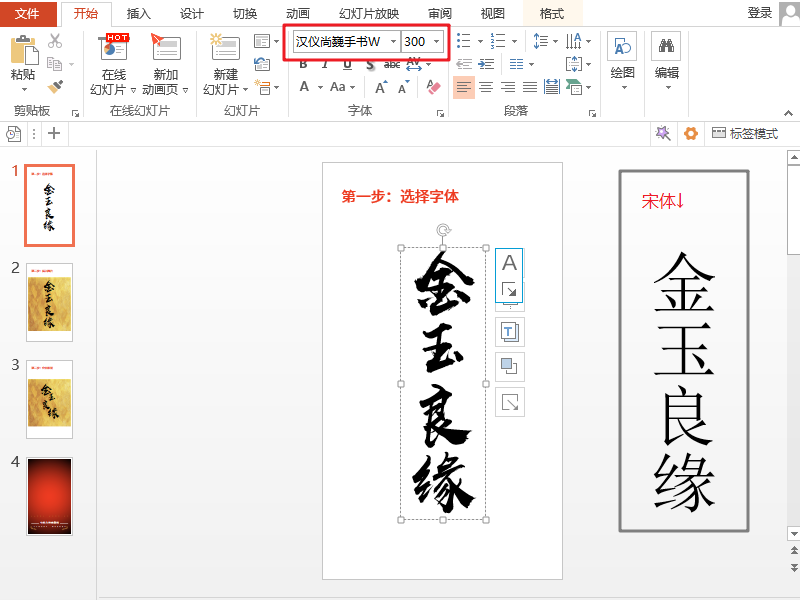Open the 切换 Transitions tab
Screen dimensions: 800x600
click(x=245, y=14)
